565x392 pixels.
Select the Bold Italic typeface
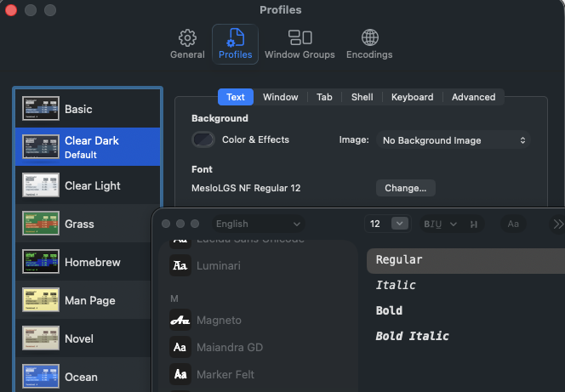point(412,337)
